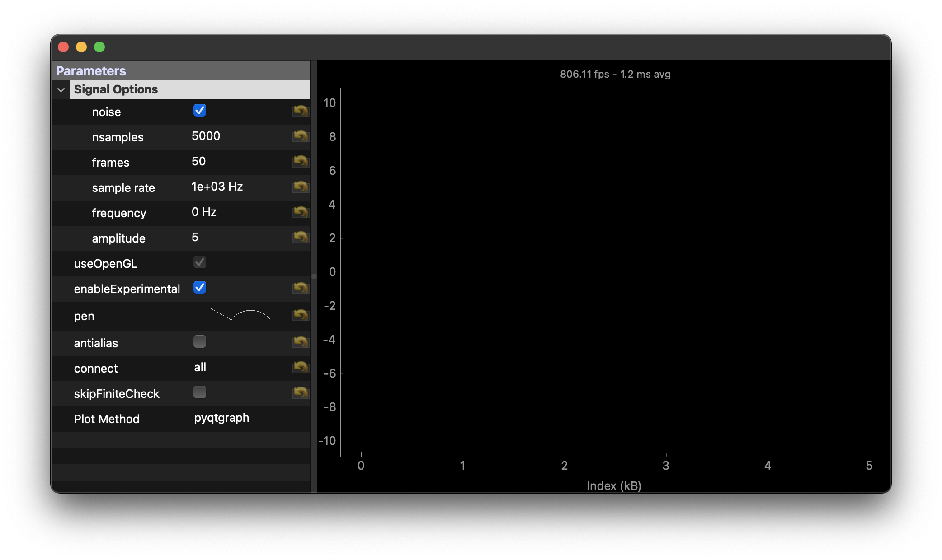Viewport: 942px width, 560px height.
Task: Enable the skipFiniteCheck checkbox
Action: (200, 392)
